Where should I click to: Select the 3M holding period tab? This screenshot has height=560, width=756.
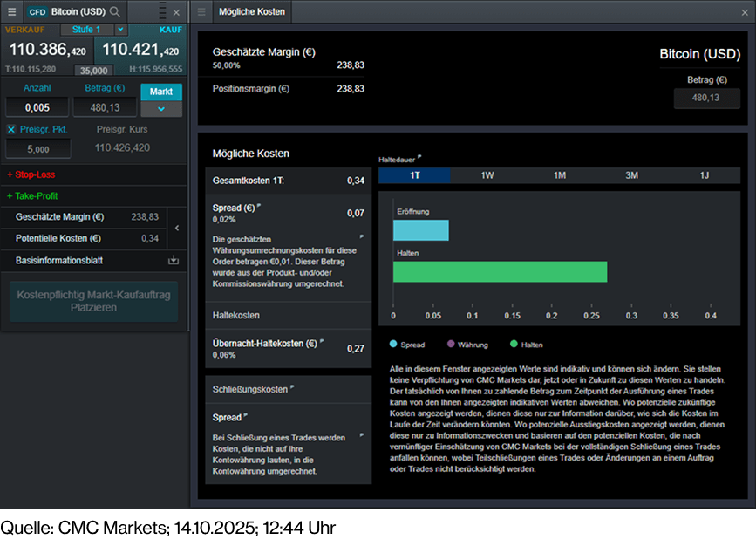point(631,175)
